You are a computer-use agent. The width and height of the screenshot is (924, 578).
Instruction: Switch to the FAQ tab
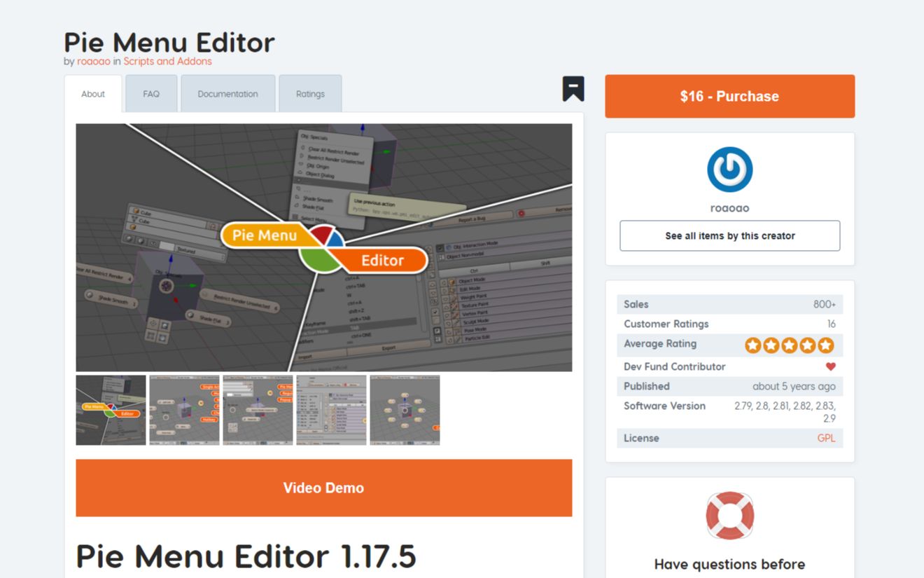150,93
